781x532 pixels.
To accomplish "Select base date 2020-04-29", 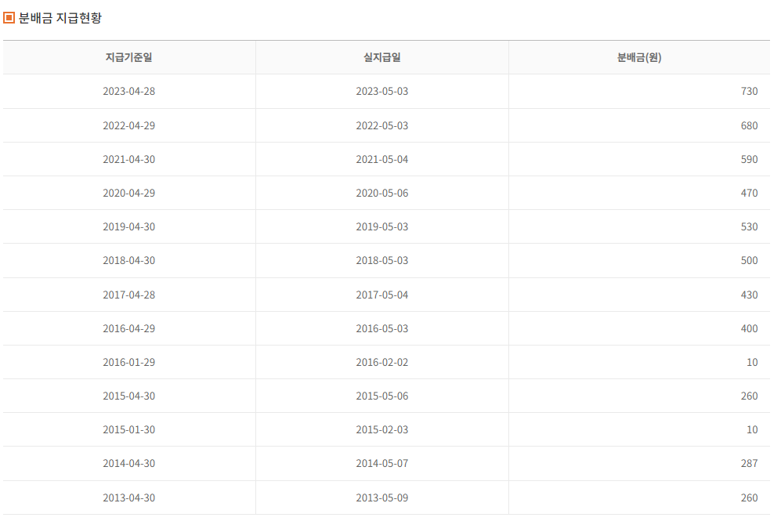I will tap(129, 193).
